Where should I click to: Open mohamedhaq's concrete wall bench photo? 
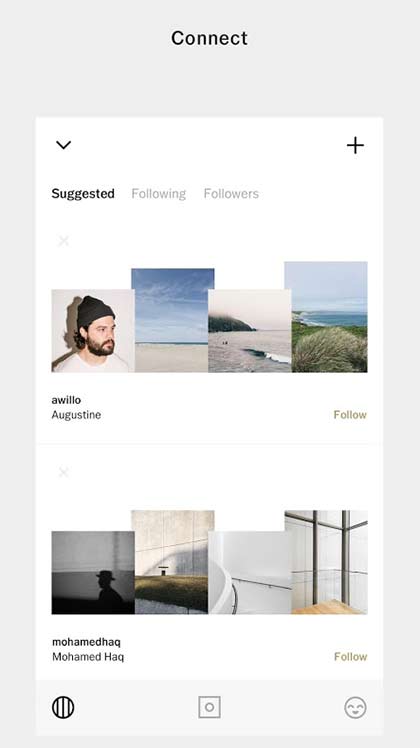[x=173, y=562]
